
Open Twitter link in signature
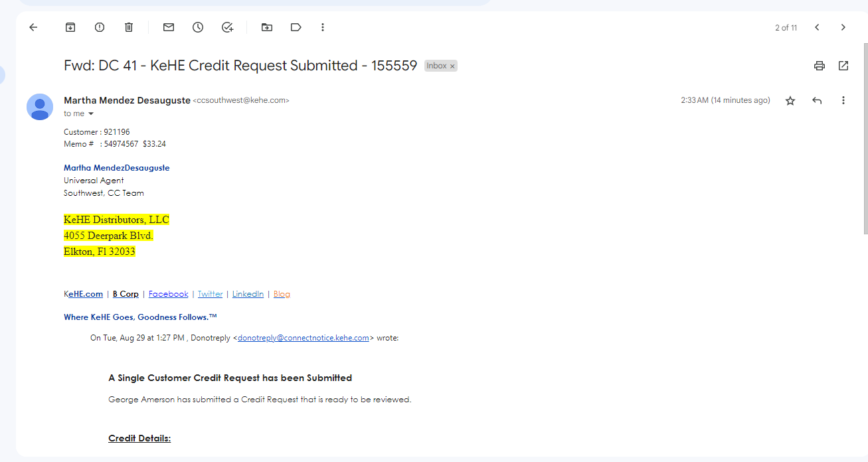click(211, 294)
